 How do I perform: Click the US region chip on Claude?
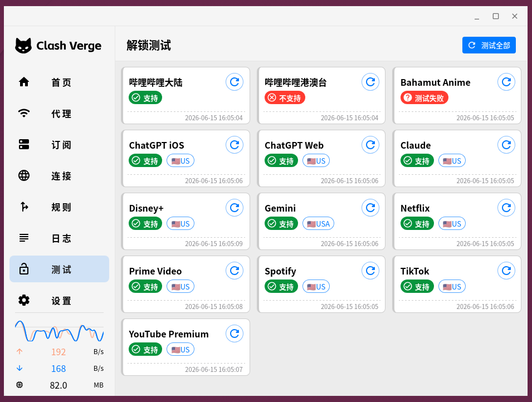(x=452, y=161)
